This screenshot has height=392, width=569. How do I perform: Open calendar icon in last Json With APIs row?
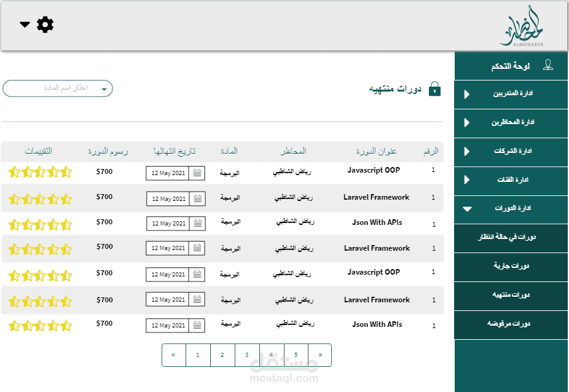coord(197,326)
